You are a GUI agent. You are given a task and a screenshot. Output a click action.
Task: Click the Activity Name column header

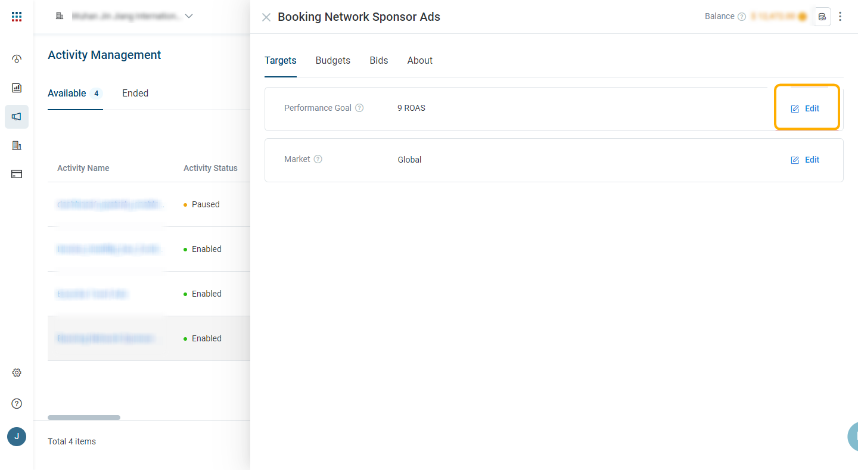tap(83, 168)
